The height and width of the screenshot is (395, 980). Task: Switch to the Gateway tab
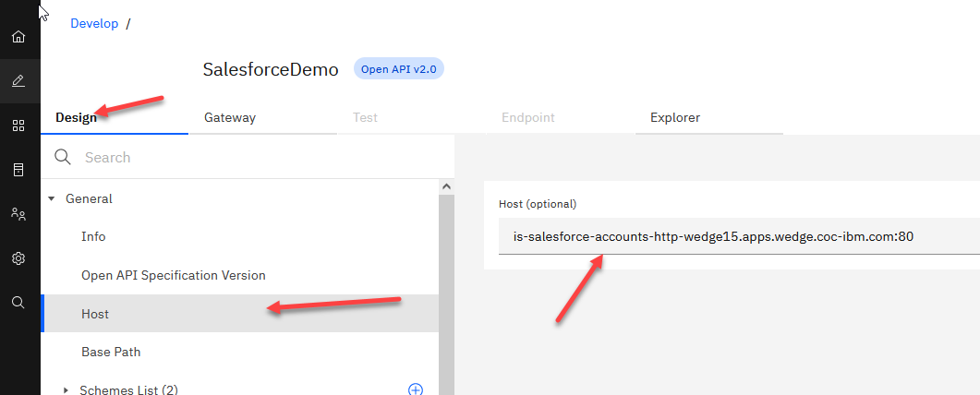[x=230, y=117]
